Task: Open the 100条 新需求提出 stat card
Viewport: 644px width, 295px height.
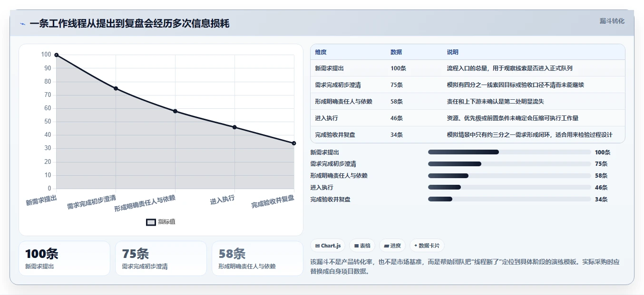Action: coord(64,258)
